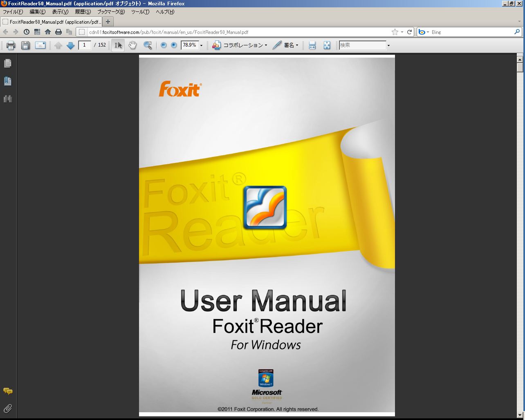This screenshot has width=525, height=420.
Task: Open the 検索 field options dropdown arrow
Action: [388, 45]
